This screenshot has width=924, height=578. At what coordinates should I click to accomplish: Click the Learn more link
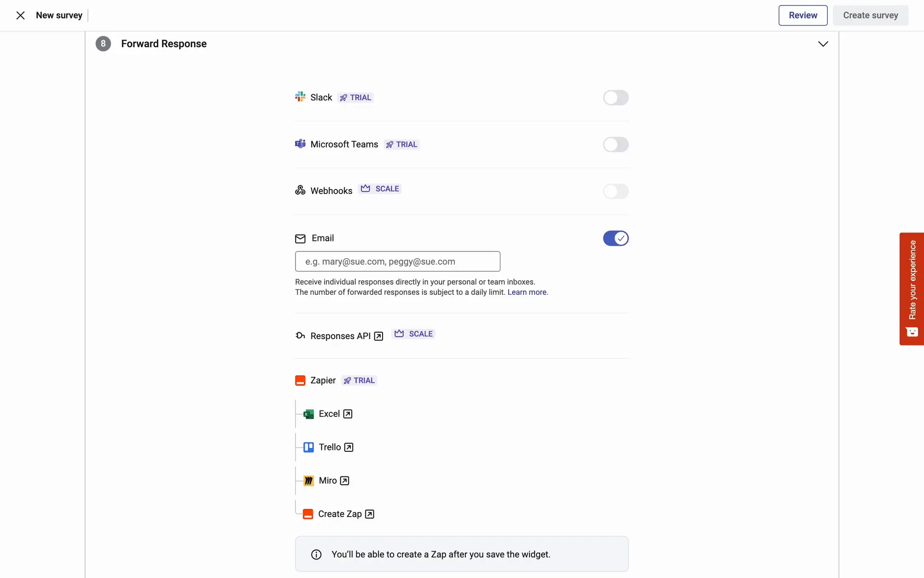click(x=527, y=292)
